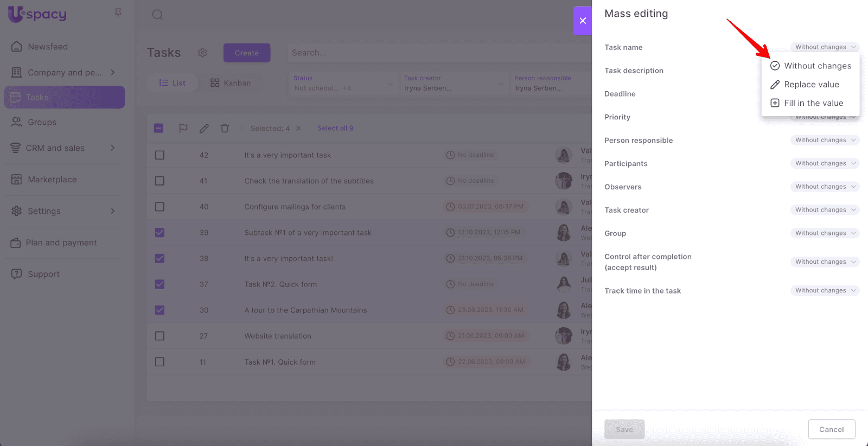The height and width of the screenshot is (446, 868).
Task: Click the flag icon in selection toolbar
Action: coord(183,128)
